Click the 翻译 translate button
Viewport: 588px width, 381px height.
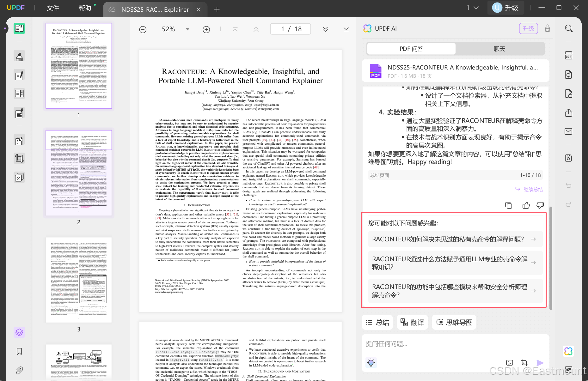pyautogui.click(x=413, y=323)
